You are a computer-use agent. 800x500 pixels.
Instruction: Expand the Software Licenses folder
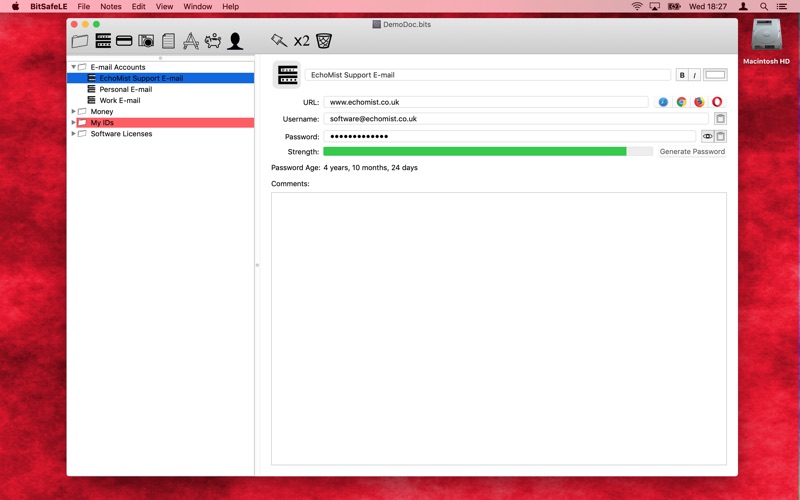click(73, 134)
